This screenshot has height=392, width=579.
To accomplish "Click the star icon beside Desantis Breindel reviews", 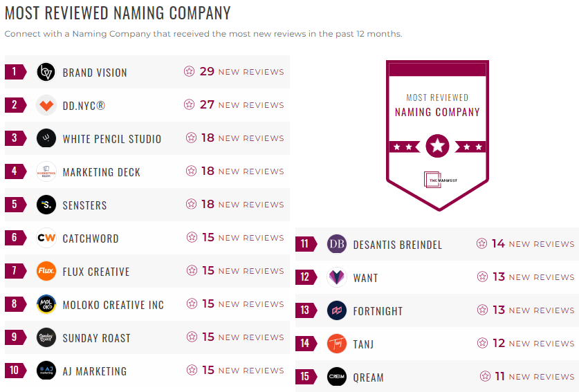I will pos(482,244).
